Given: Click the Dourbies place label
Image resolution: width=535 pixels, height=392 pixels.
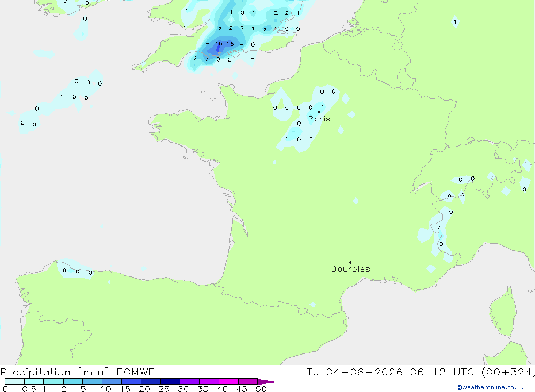Looking at the screenshot, I should (350, 269).
